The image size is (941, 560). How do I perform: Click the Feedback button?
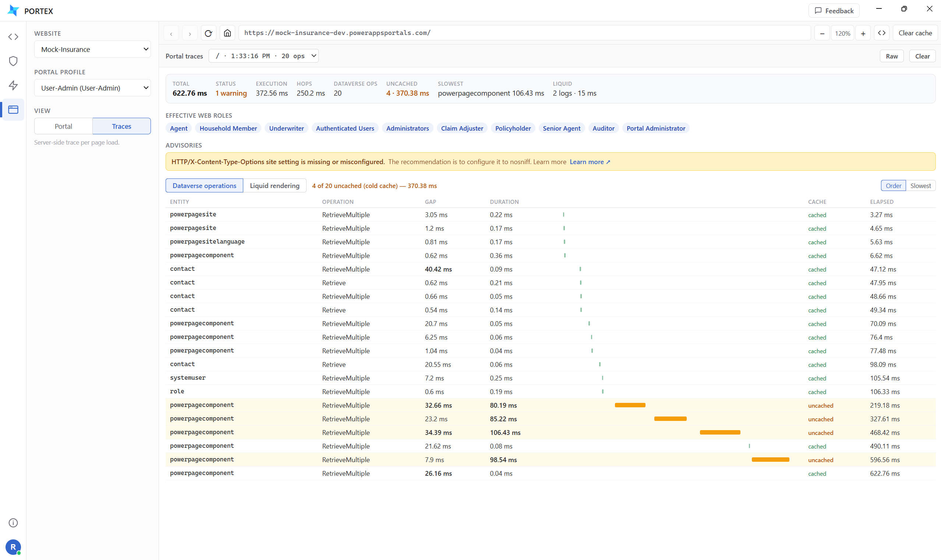click(x=834, y=11)
